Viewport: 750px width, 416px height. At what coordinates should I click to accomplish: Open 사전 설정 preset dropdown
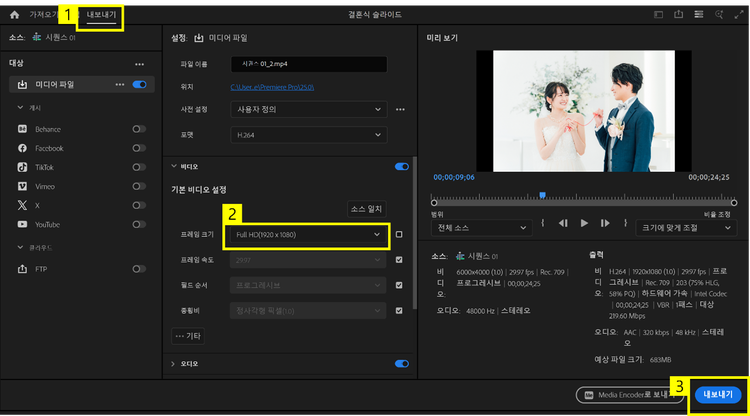[x=309, y=109]
